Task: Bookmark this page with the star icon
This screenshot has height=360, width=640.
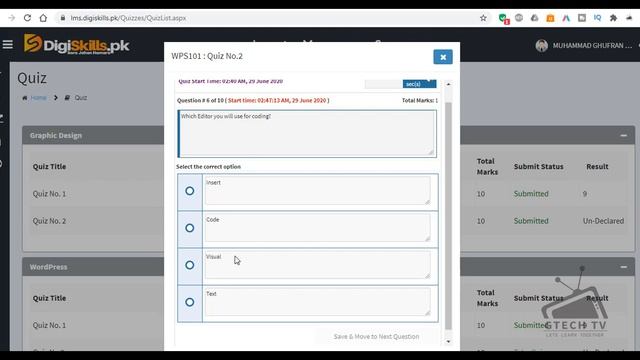Action: [483, 18]
